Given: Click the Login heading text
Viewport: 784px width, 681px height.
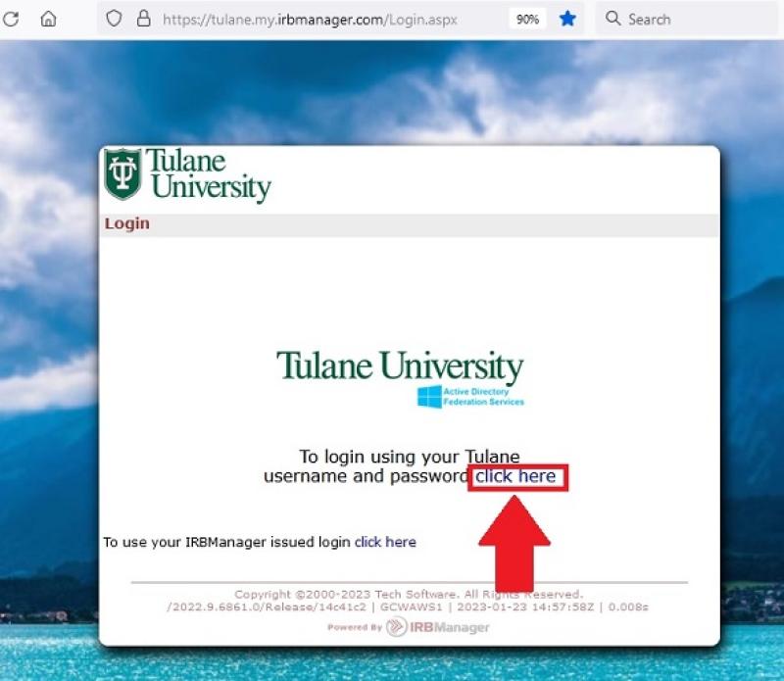Looking at the screenshot, I should coord(127,223).
